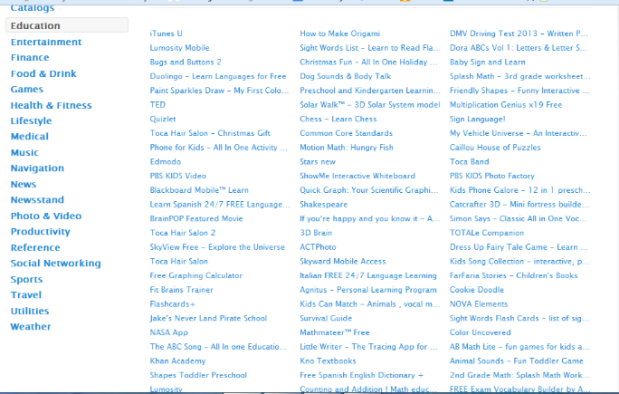
Task: Open Duolingo - Learn Languages for Free
Action: coord(218,76)
